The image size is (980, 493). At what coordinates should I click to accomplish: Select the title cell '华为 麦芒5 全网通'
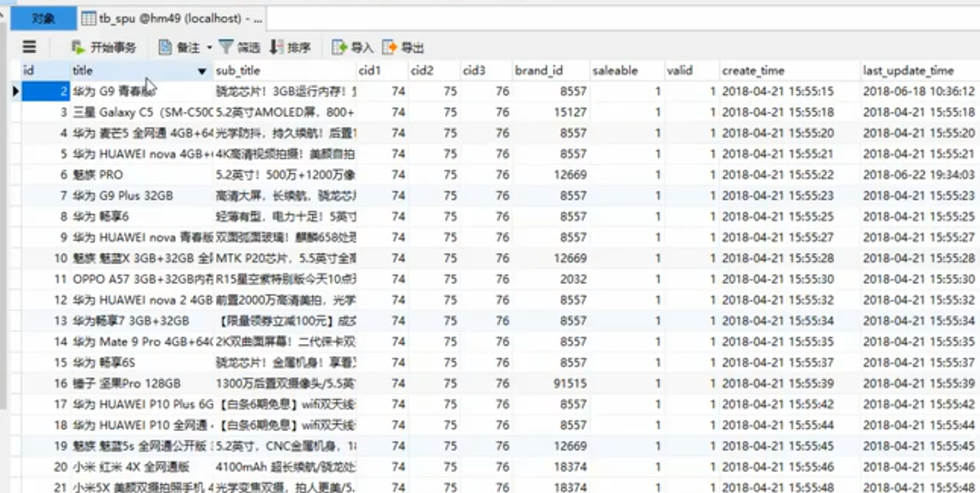pyautogui.click(x=142, y=133)
